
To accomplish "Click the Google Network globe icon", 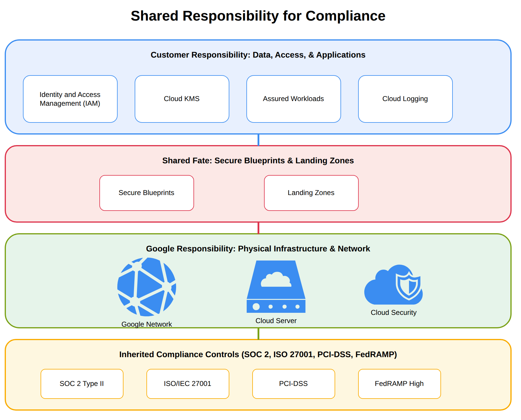I will (x=147, y=287).
